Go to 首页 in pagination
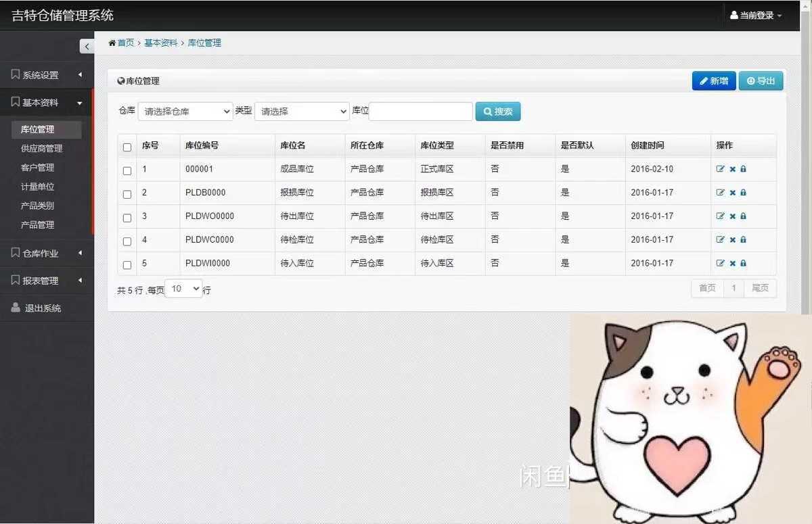The image size is (812, 524). pos(707,288)
